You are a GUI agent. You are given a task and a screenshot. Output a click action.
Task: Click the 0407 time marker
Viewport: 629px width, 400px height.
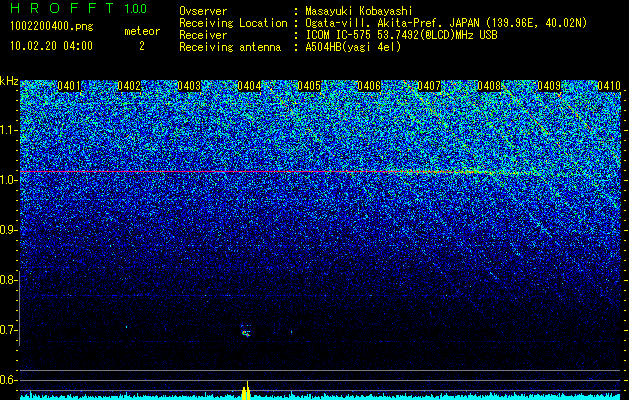(x=429, y=86)
